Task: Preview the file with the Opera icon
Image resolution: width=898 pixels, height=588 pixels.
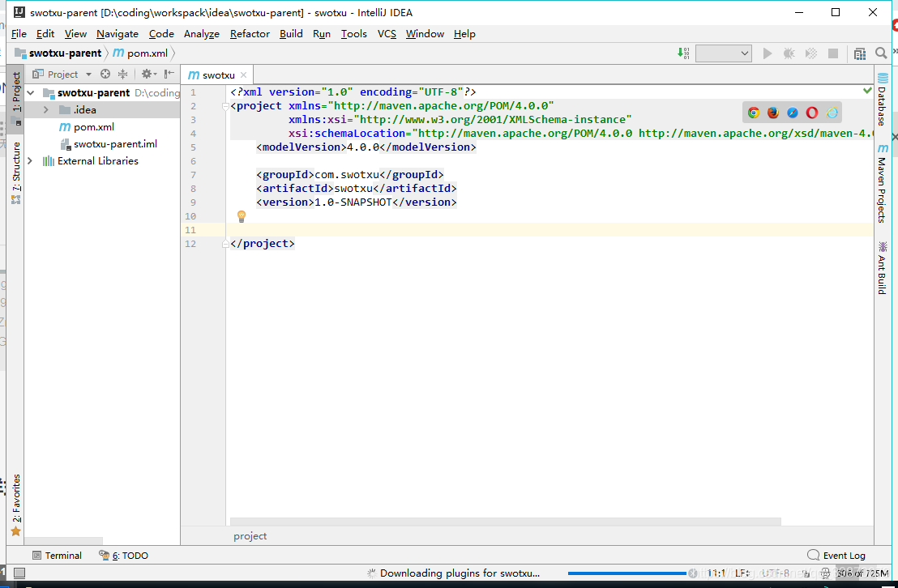Action: (x=812, y=113)
